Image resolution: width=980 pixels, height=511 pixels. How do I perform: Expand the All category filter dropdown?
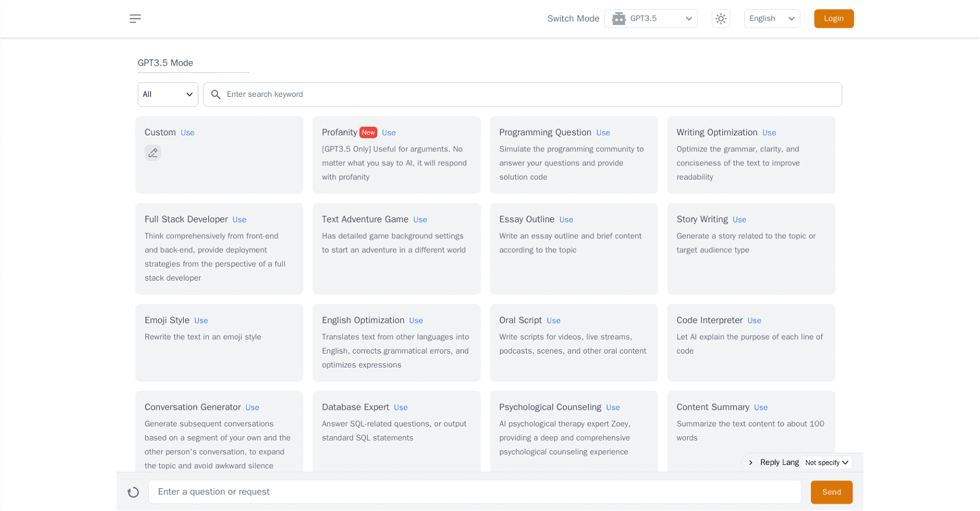click(168, 94)
